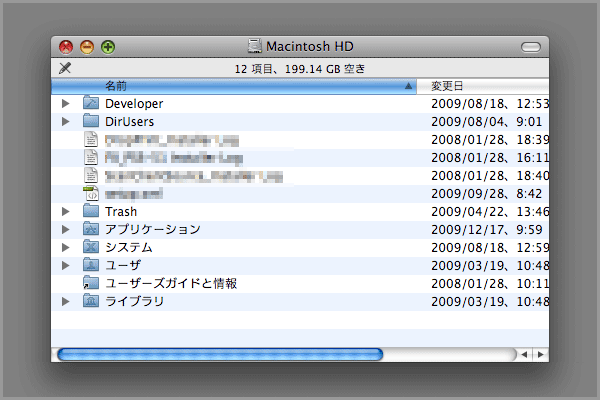Select the Developer folder icon
Viewport: 600px width, 400px height.
point(91,103)
